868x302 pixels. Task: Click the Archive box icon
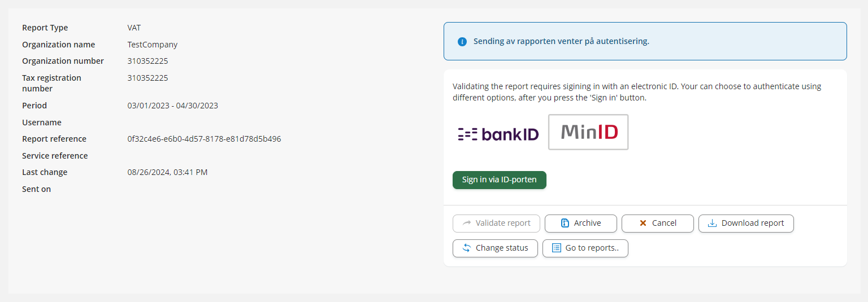point(565,223)
